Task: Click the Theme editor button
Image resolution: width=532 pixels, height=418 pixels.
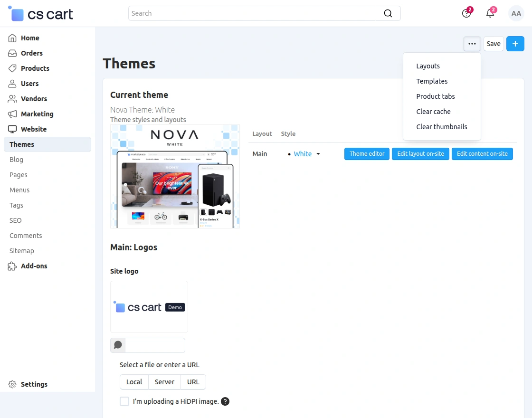Action: pos(366,153)
